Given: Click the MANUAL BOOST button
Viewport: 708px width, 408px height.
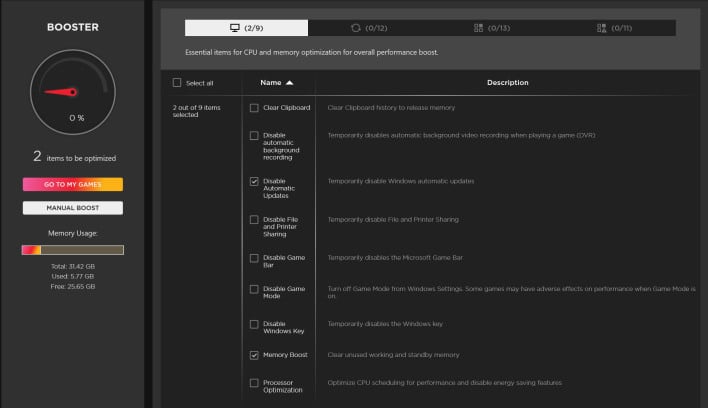Looking at the screenshot, I should 73,208.
